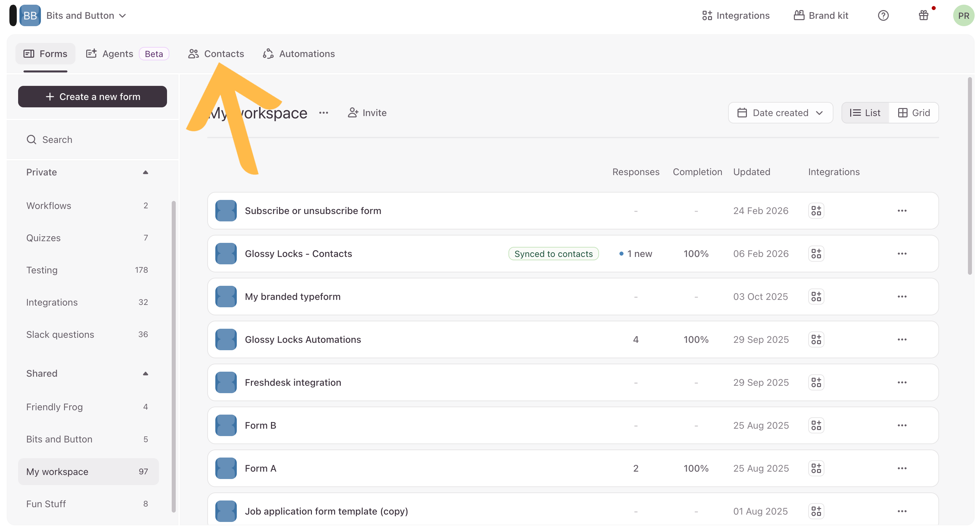Open three-dot menu for Form A

[x=902, y=468]
